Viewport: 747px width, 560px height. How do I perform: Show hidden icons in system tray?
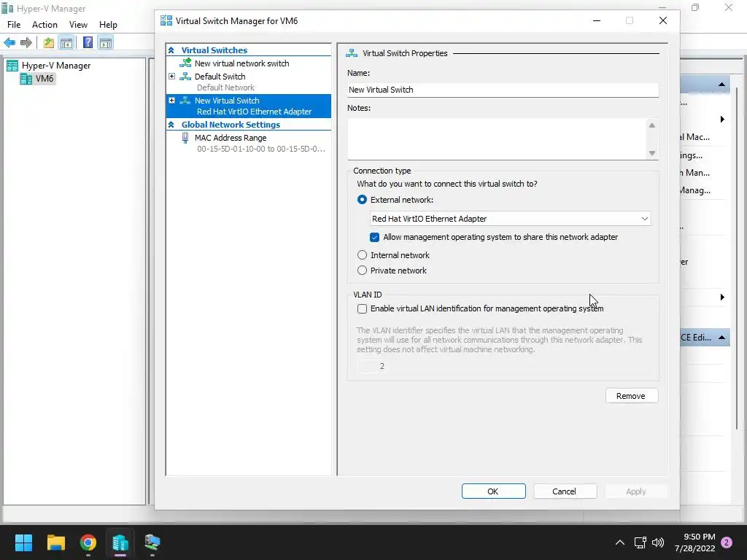tap(620, 542)
